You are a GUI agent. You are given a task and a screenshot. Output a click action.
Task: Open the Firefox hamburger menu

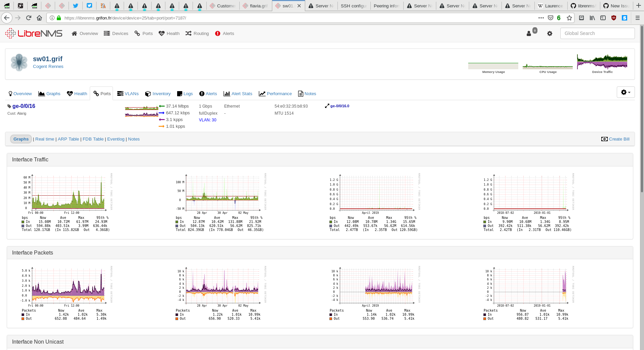coord(638,18)
